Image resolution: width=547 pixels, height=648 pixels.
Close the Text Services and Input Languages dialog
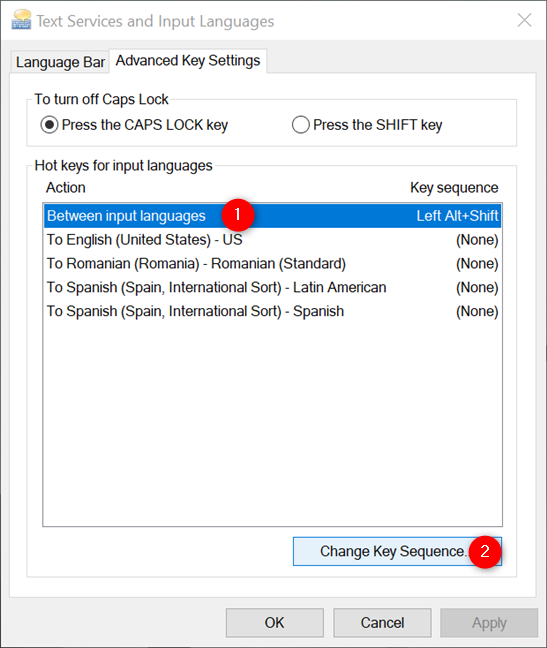pos(524,20)
